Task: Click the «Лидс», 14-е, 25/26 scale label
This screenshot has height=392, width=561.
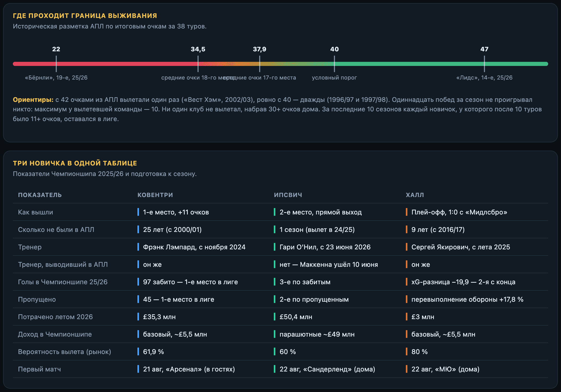Action: tap(484, 77)
